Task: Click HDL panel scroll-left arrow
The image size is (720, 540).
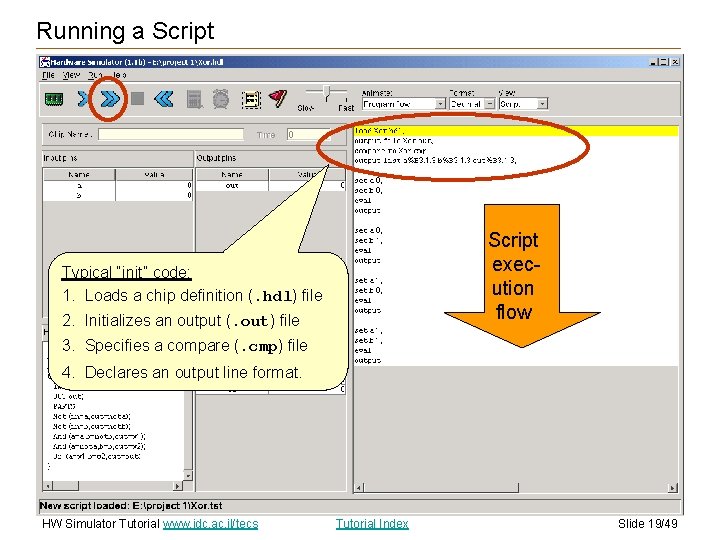Action: pos(48,486)
